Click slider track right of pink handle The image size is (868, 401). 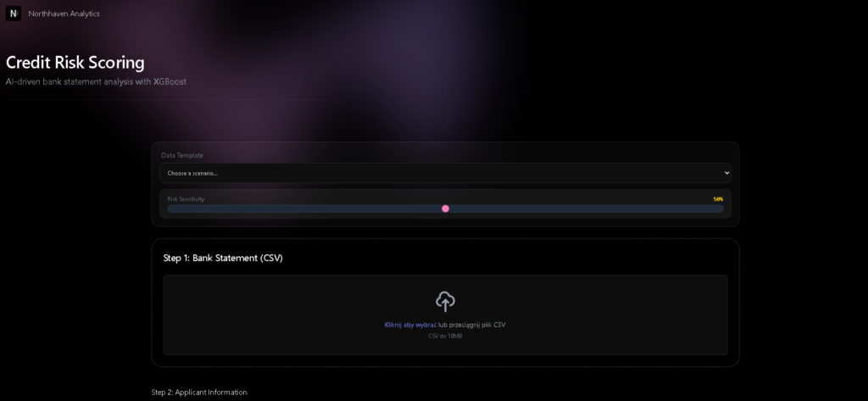point(586,209)
